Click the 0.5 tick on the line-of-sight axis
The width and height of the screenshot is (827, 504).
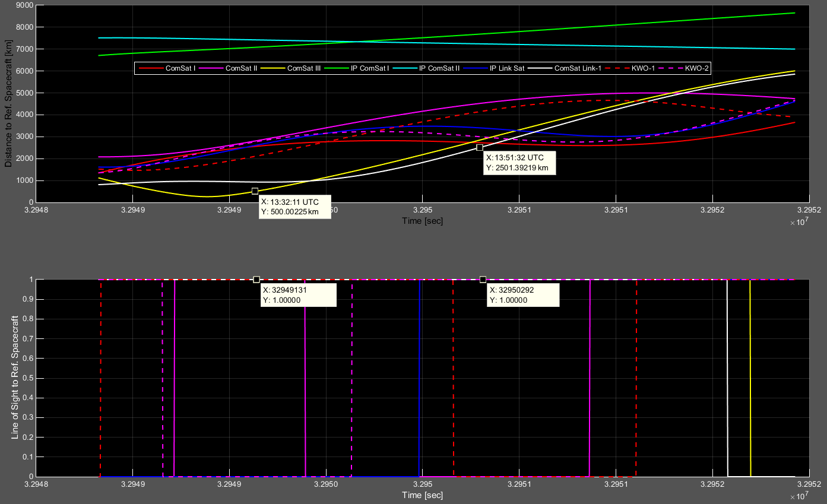[x=27, y=378]
